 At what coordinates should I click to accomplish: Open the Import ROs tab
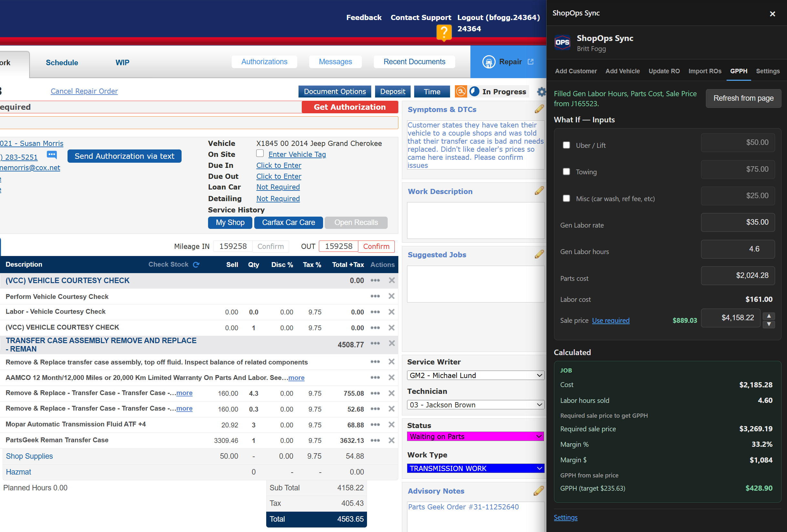click(x=705, y=71)
